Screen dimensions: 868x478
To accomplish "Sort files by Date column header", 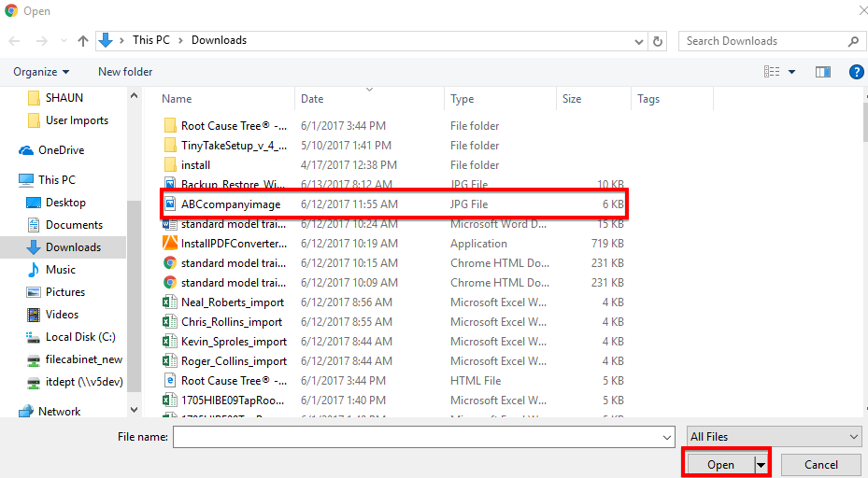I will click(x=312, y=99).
